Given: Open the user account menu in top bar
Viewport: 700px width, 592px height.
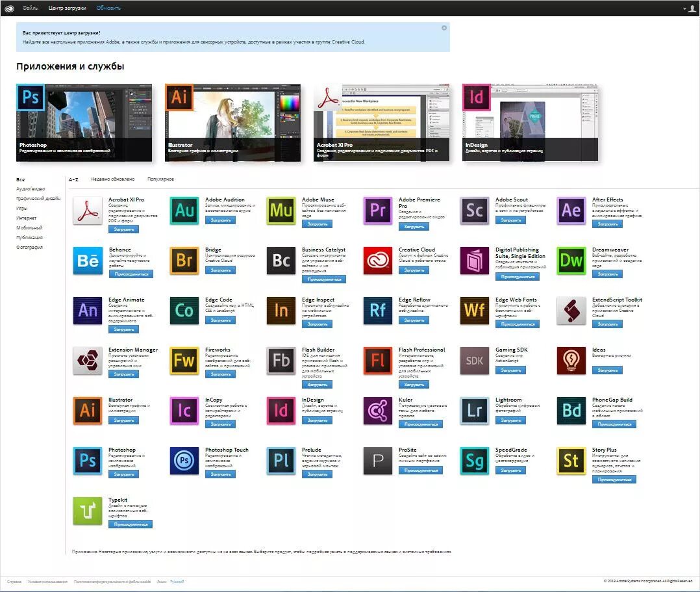Looking at the screenshot, I should pyautogui.click(x=691, y=8).
